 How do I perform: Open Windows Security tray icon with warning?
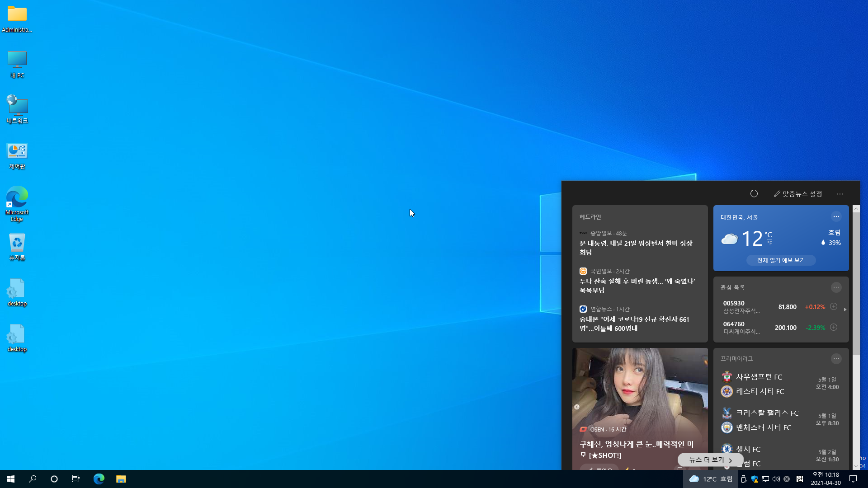pos(755,479)
